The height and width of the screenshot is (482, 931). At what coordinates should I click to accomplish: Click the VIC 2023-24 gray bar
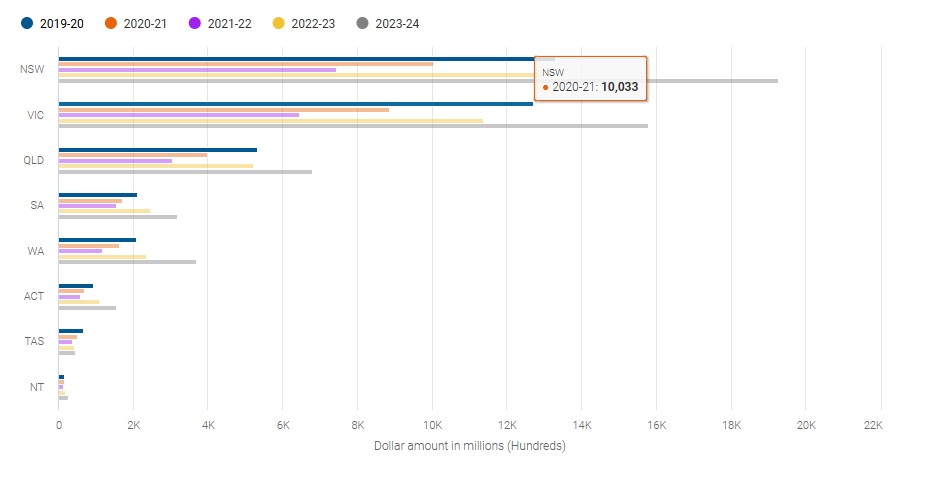pyautogui.click(x=352, y=126)
